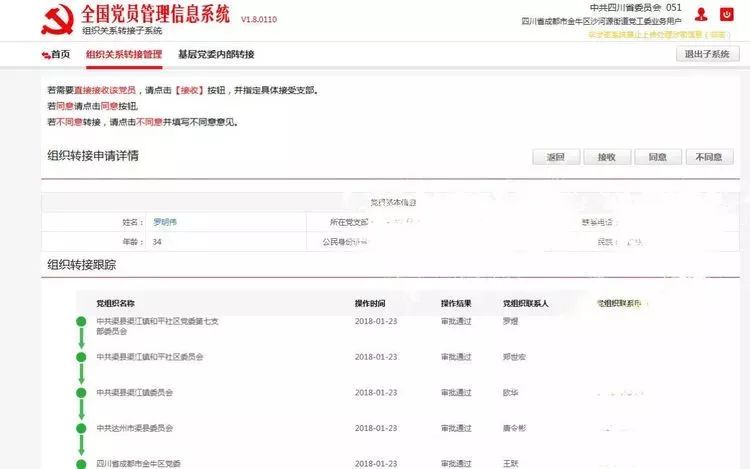Click the red power logout icon
The width and height of the screenshot is (750, 469).
tap(727, 14)
